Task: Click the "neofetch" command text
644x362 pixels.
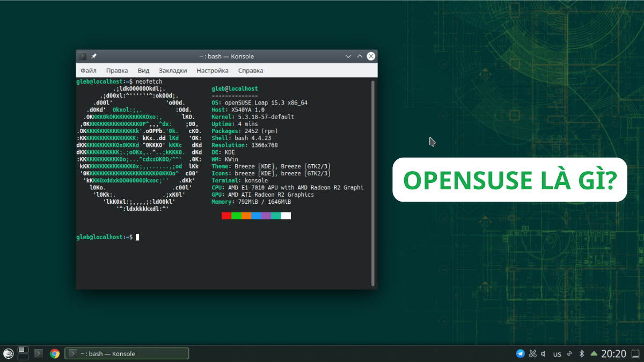Action: coord(149,82)
